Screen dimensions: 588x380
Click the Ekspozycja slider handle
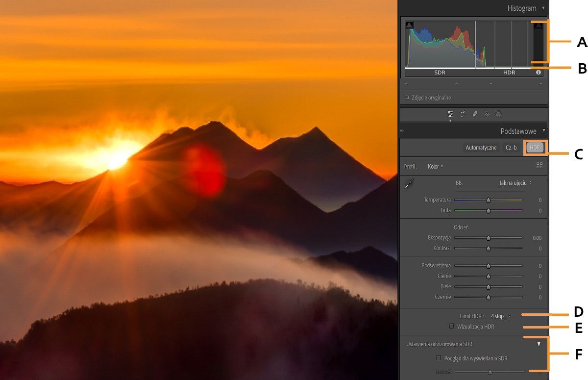488,238
